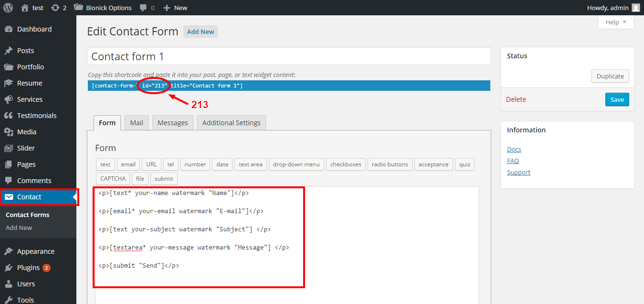Click the Users person icon
Image resolution: width=644 pixels, height=304 pixels.
[x=9, y=284]
